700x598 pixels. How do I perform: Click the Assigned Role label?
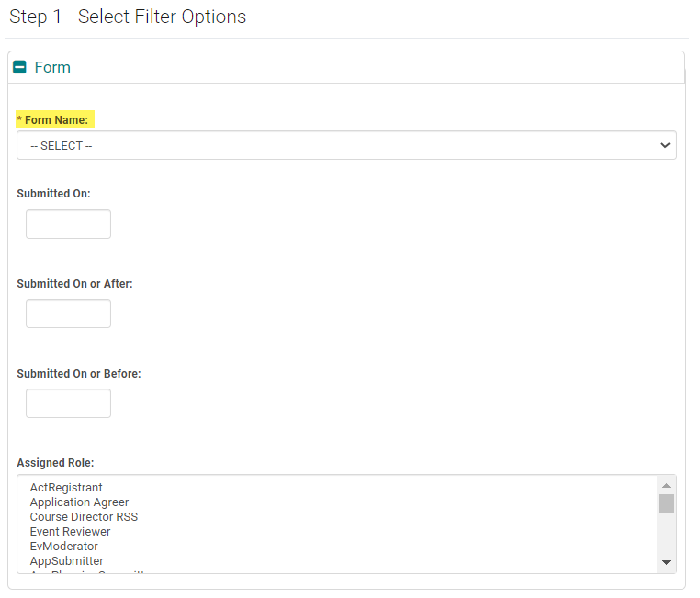[55, 462]
